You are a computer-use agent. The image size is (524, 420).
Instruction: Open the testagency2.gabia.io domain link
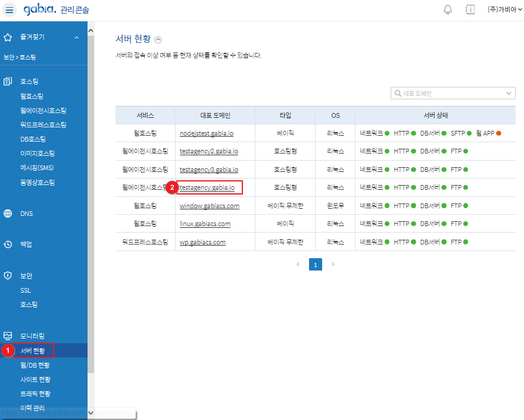point(209,151)
